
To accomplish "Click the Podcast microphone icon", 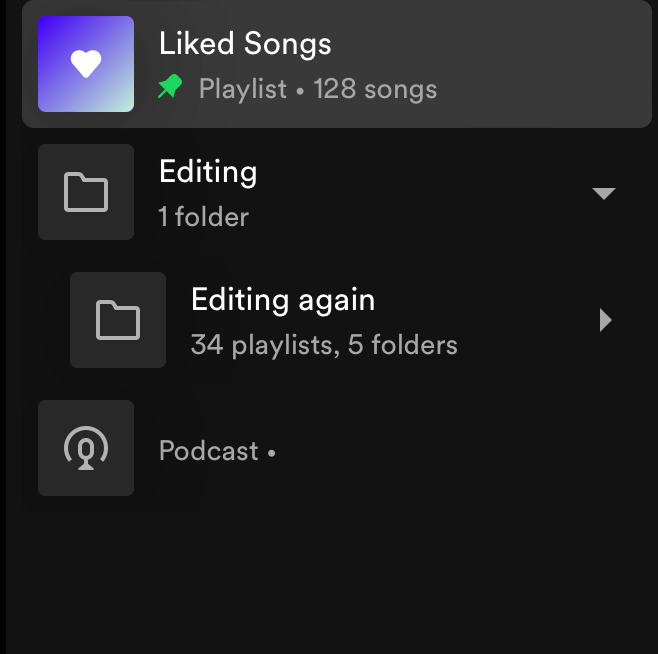I will tap(86, 448).
